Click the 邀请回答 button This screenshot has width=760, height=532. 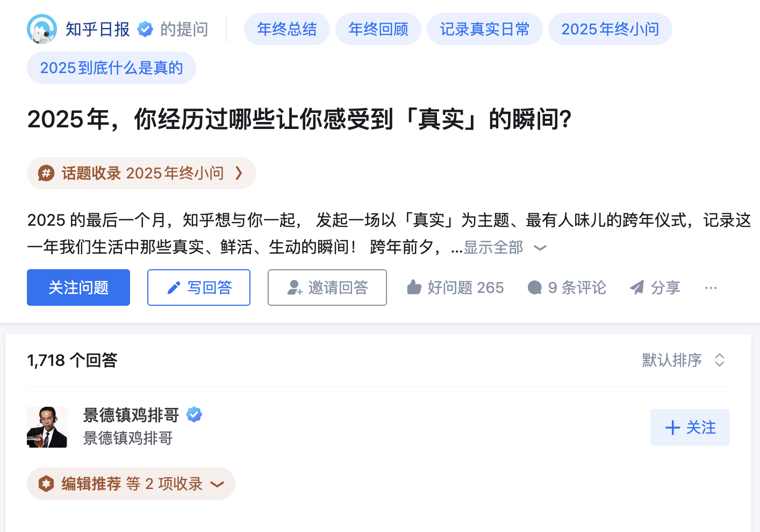(x=327, y=287)
